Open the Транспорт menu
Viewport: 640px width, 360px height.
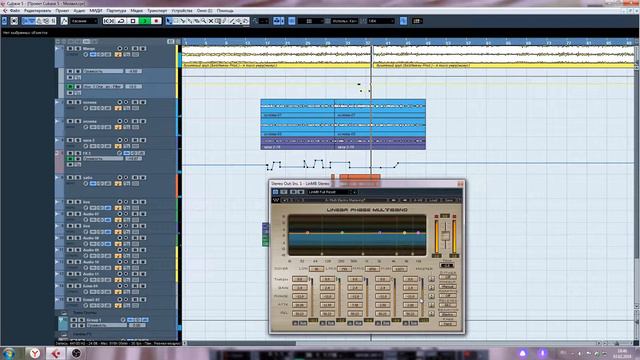tap(157, 10)
